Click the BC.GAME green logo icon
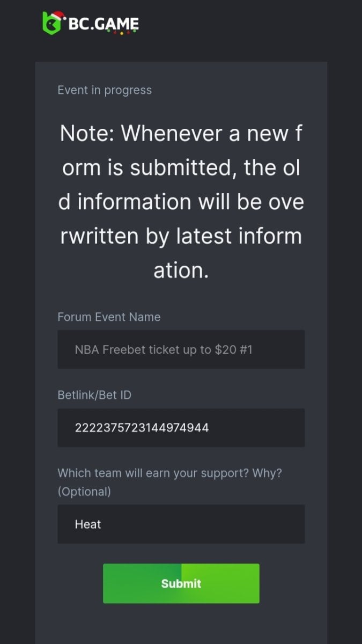 (x=50, y=25)
